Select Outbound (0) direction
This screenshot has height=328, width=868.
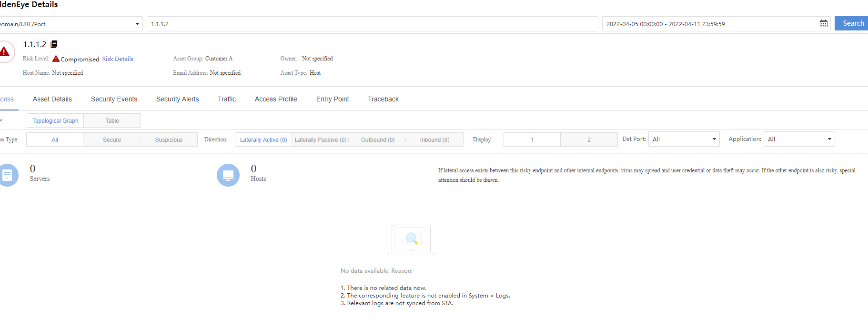[378, 139]
